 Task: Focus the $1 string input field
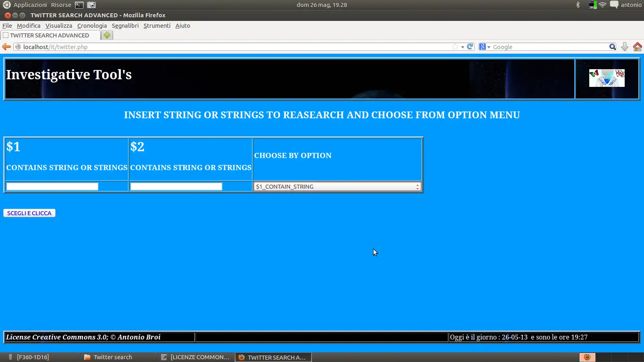[52, 187]
